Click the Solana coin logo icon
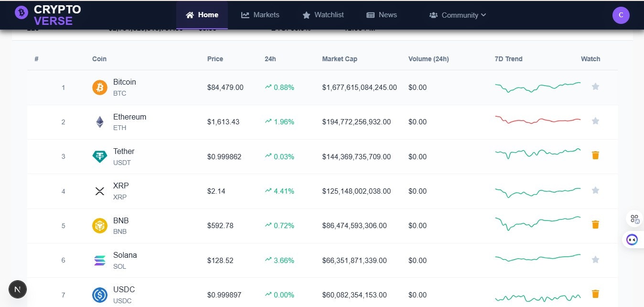 (x=100, y=261)
